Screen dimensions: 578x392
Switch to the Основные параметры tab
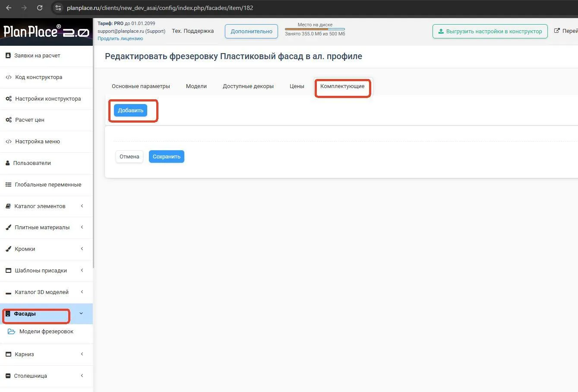141,86
